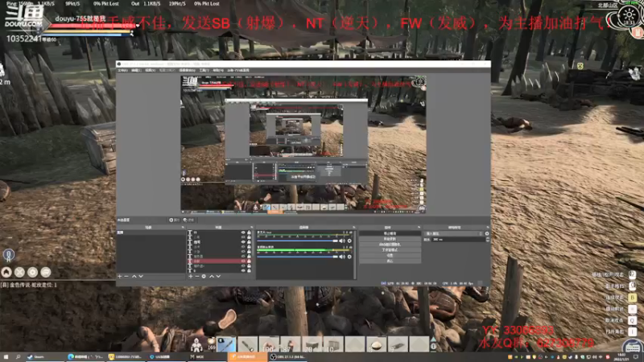The width and height of the screenshot is (644, 362).
Task: Select the yy text source row
Action: click(219, 232)
